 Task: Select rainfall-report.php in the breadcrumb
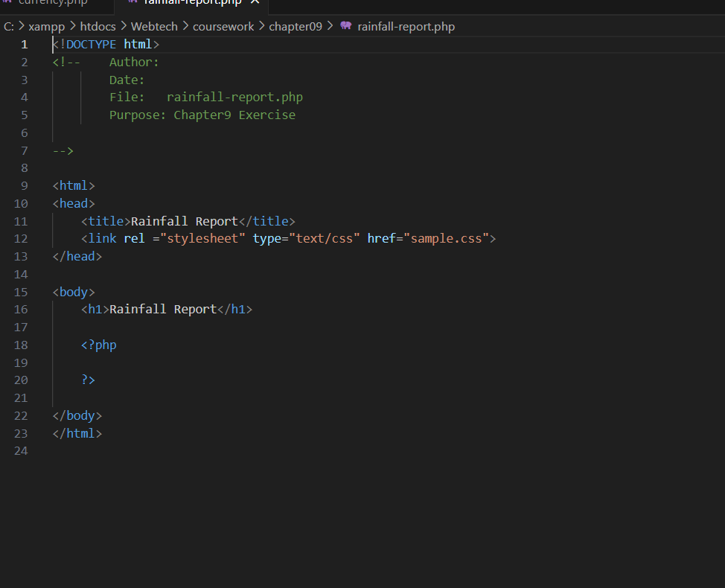tap(406, 26)
